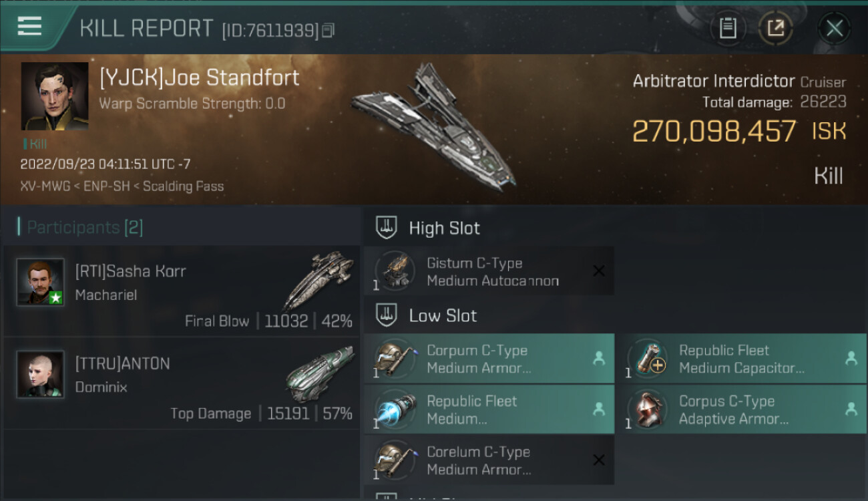View Joe Standfort's character portrait
The image size is (868, 501).
tap(55, 96)
